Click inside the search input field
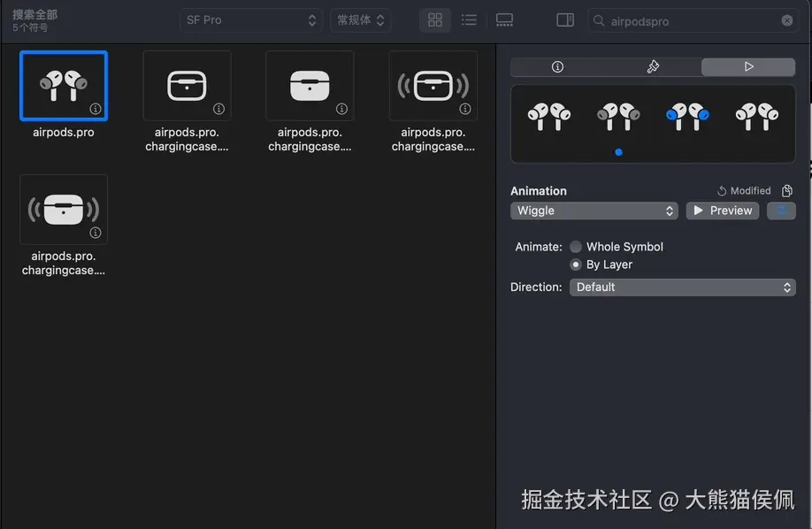 690,20
